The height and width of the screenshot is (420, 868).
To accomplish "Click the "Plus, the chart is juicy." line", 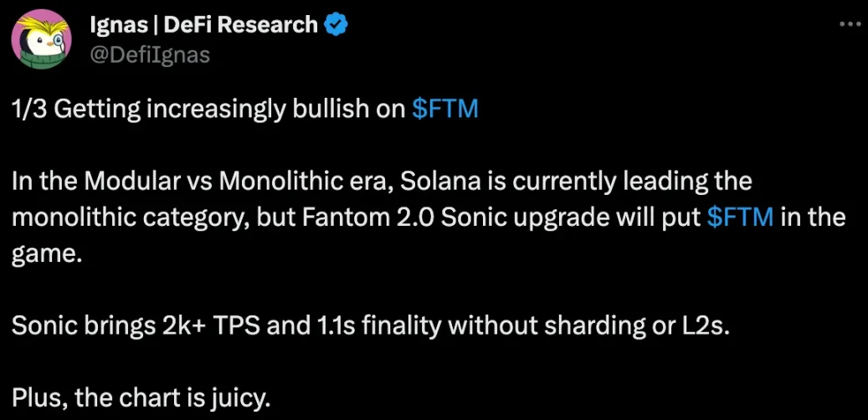I will 141,397.
